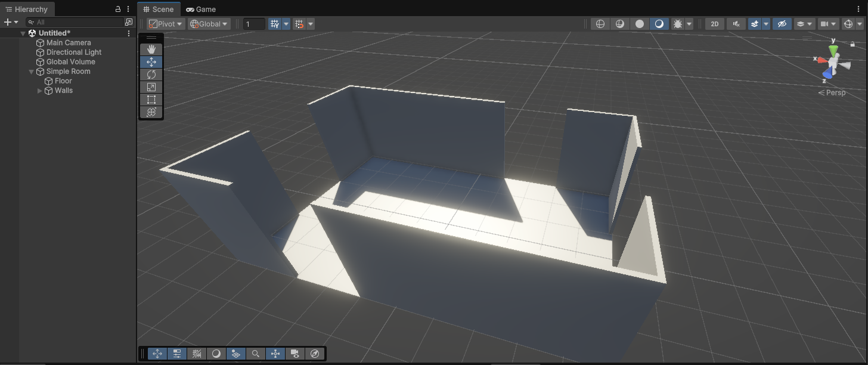This screenshot has height=365, width=868.
Task: Open the Pivot mode dropdown
Action: coord(165,23)
